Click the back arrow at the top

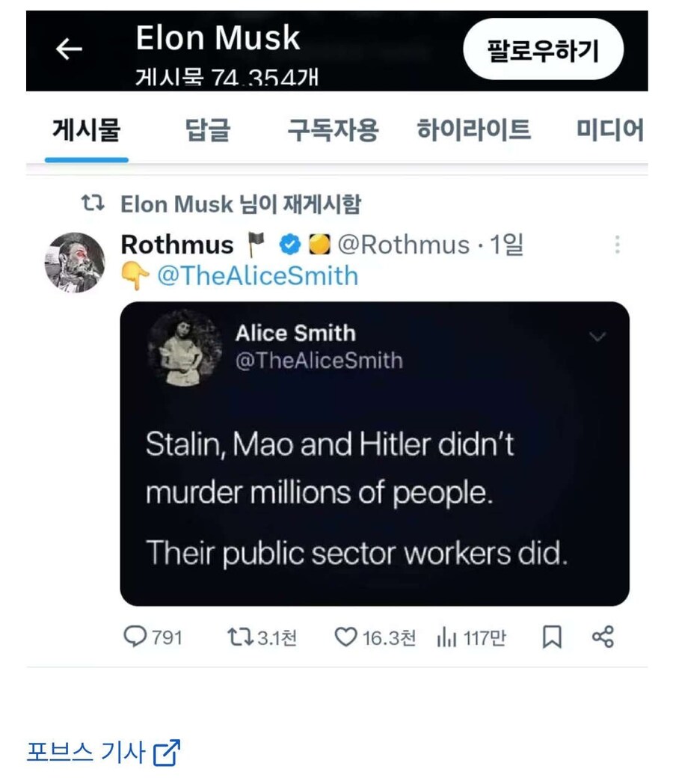click(70, 49)
